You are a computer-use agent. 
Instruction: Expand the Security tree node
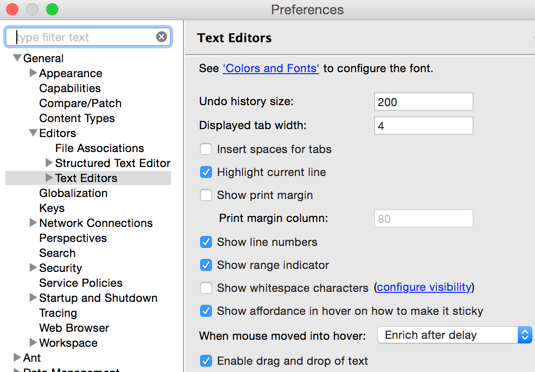click(33, 268)
